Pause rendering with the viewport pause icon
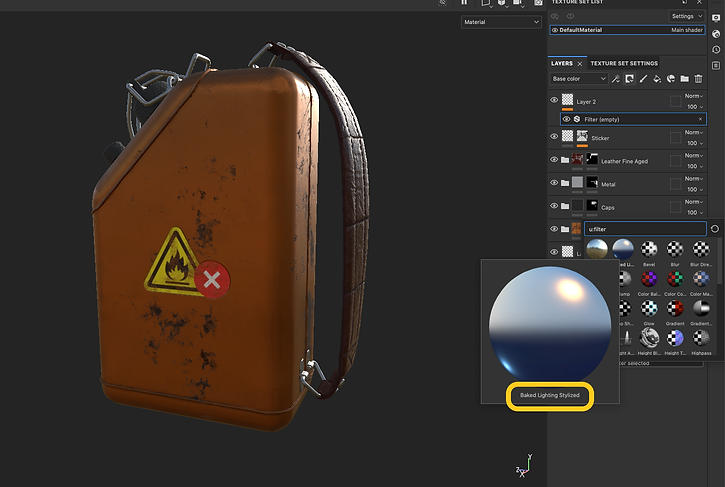725x487 pixels. tap(464, 2)
